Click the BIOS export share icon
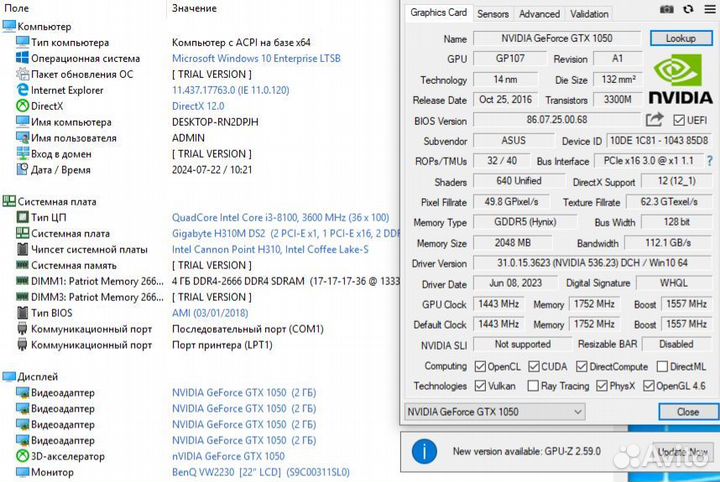Image resolution: width=720 pixels, height=482 pixels. tap(654, 120)
